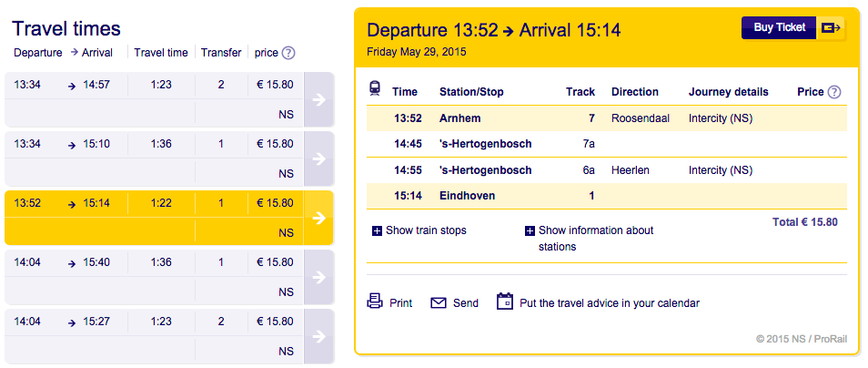
Task: Click the printer icon to print
Action: (x=376, y=302)
